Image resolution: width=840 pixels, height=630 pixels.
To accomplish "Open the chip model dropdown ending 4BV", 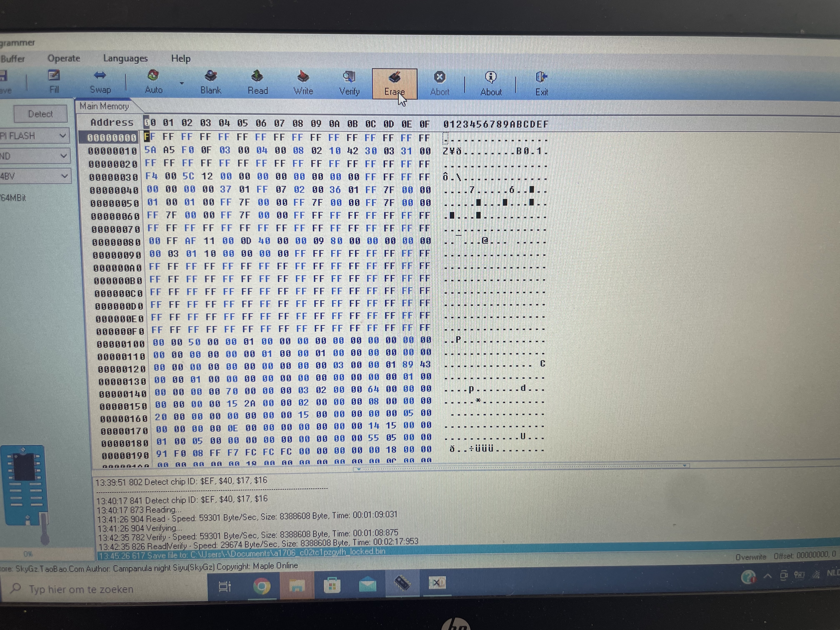I will (35, 176).
